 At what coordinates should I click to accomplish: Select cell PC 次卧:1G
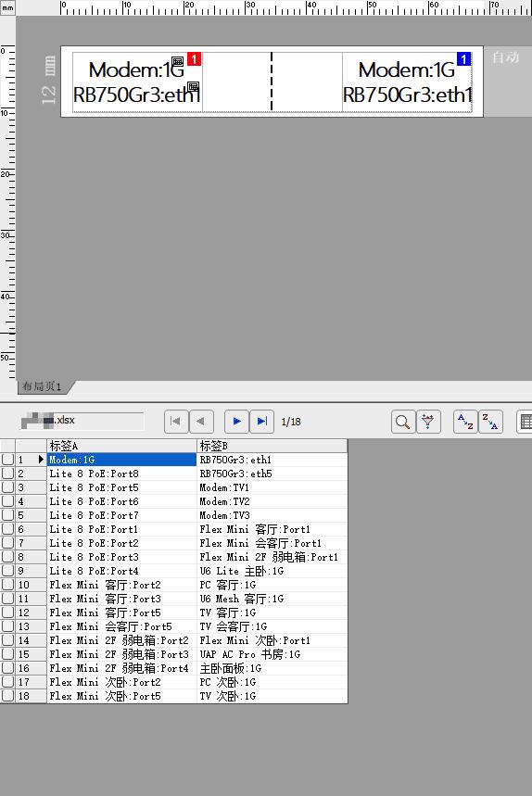(272, 682)
